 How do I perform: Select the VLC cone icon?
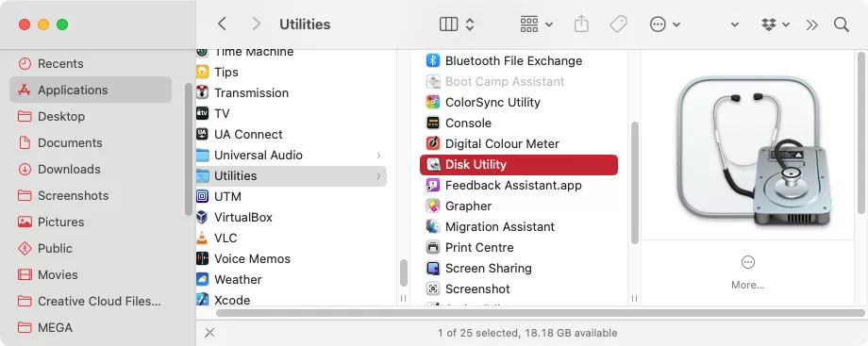(203, 238)
